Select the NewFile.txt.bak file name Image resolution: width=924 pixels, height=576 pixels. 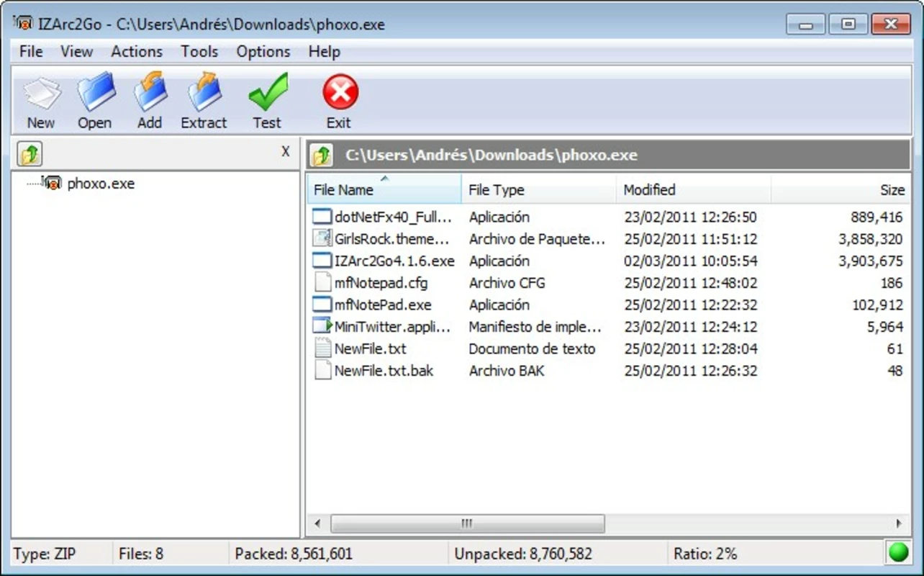[x=384, y=370]
